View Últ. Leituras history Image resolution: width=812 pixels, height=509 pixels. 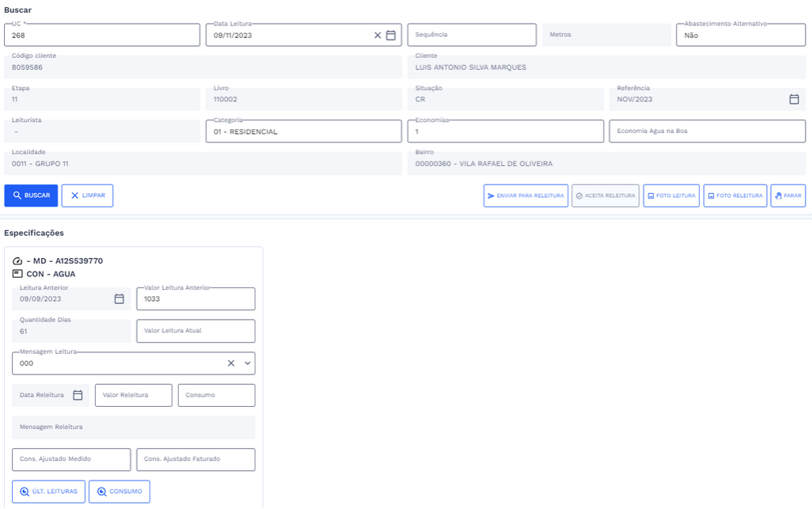pos(49,492)
